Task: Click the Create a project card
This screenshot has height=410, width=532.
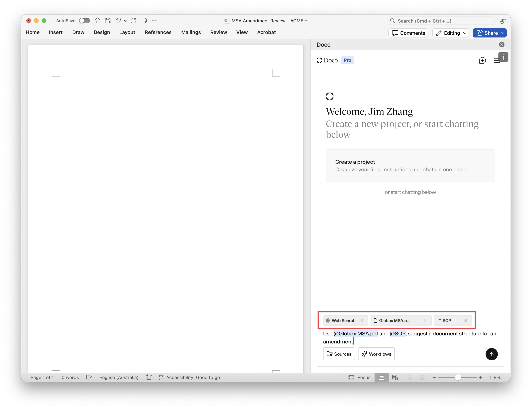Action: pos(410,166)
